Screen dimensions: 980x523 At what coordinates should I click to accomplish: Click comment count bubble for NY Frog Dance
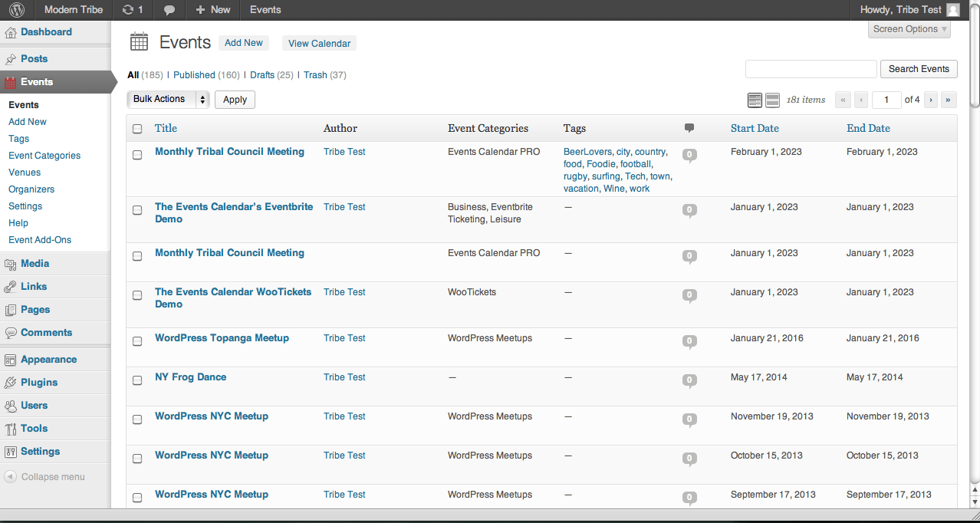click(x=689, y=380)
